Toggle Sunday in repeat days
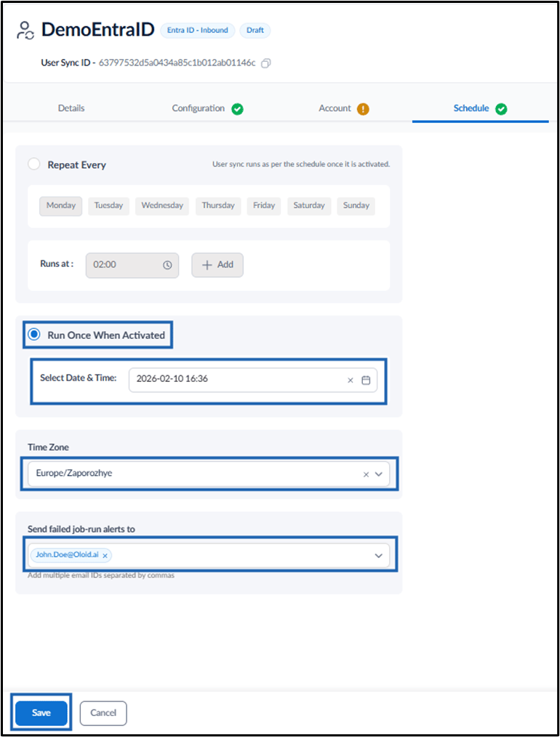Viewport: 560px width, 737px height. coord(356,206)
